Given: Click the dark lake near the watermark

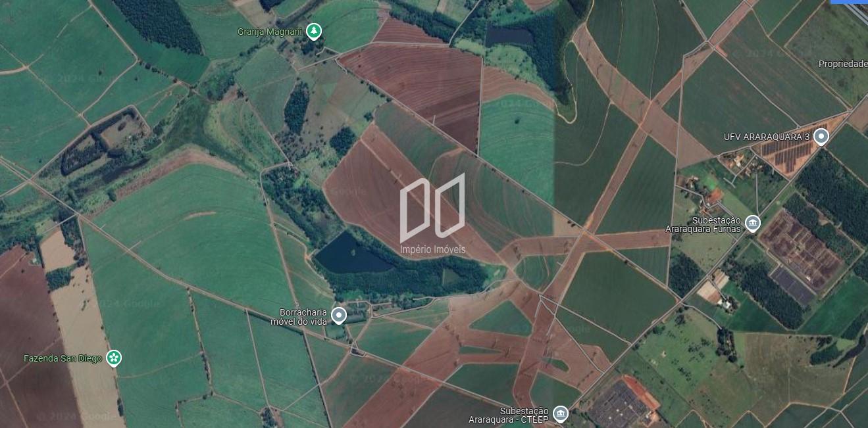Looking at the screenshot, I should click(352, 254).
